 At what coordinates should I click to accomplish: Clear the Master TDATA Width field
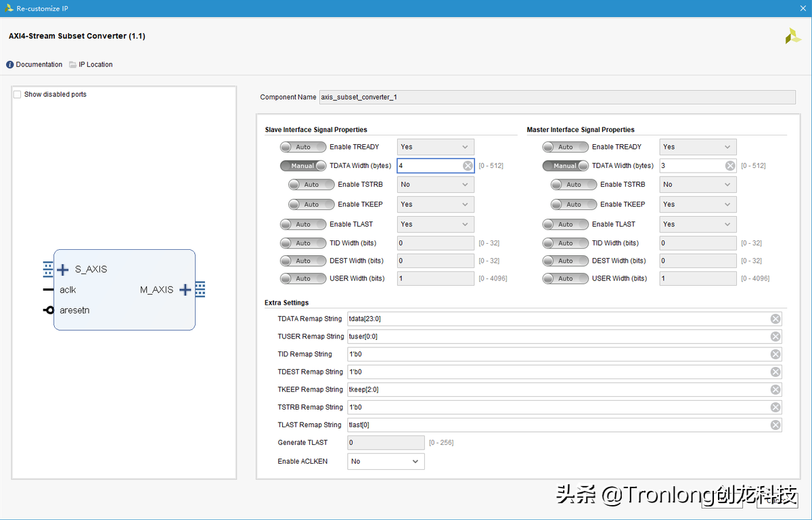730,166
